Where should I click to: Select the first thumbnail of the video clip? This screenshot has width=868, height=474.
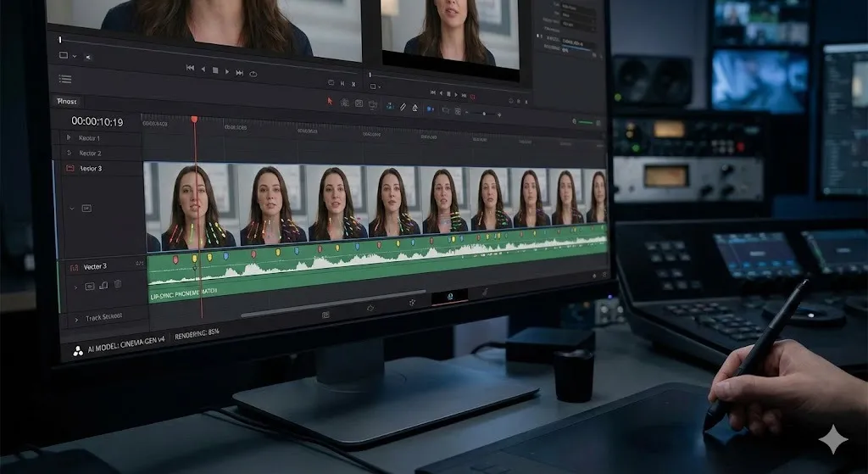[192, 207]
